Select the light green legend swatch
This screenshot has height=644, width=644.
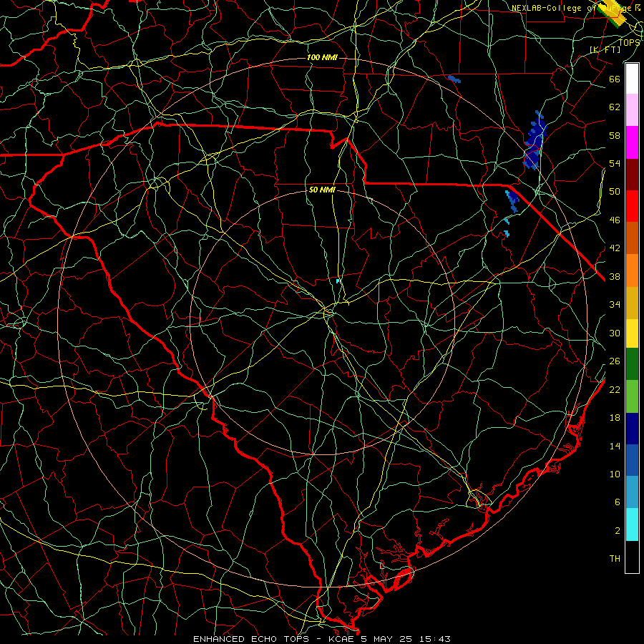point(632,396)
